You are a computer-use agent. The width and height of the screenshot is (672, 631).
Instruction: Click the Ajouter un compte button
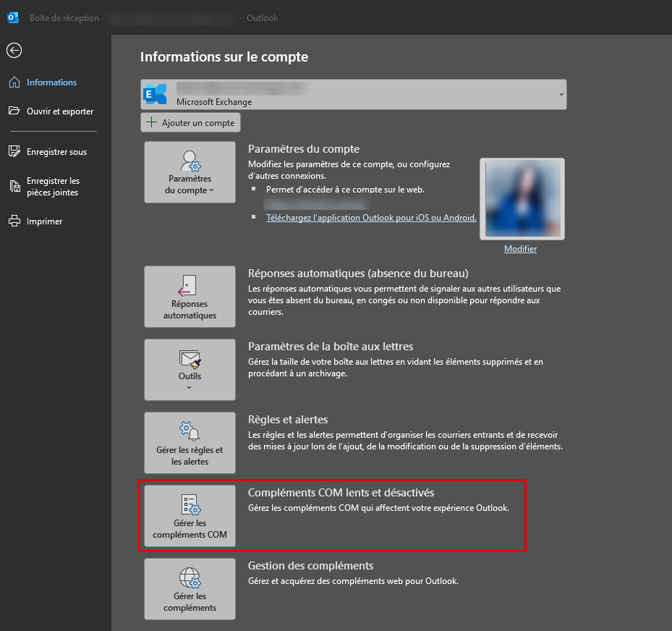[x=190, y=122]
